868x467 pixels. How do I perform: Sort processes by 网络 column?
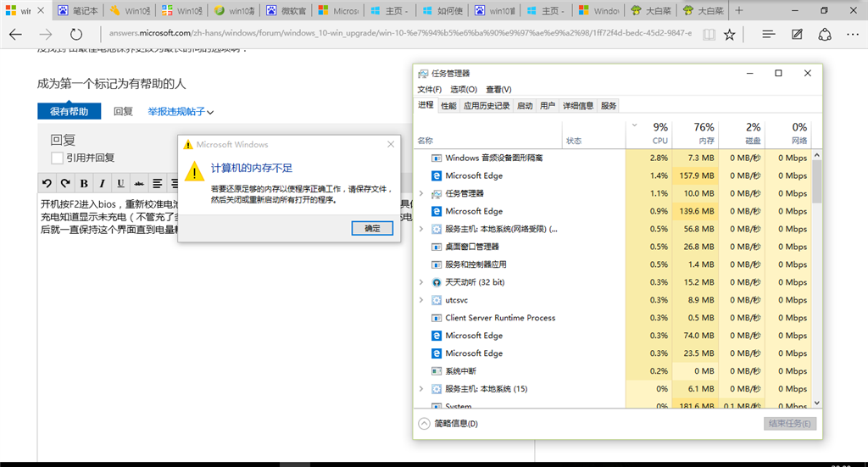pyautogui.click(x=788, y=134)
